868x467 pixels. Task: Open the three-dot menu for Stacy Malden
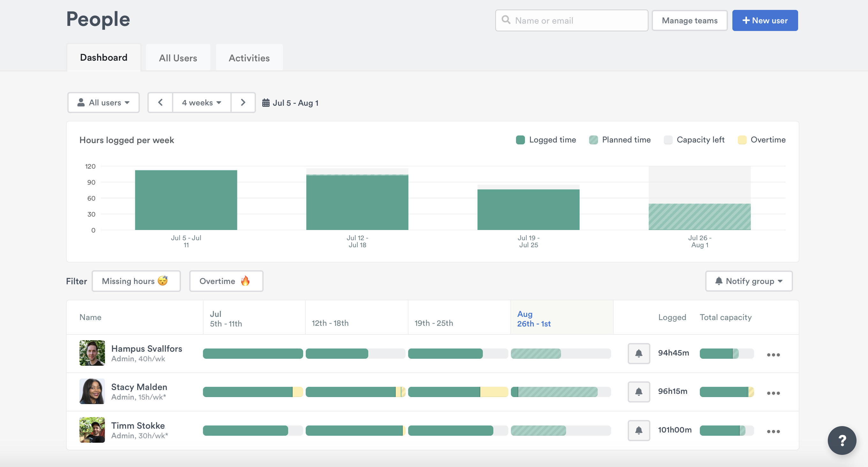pos(774,393)
